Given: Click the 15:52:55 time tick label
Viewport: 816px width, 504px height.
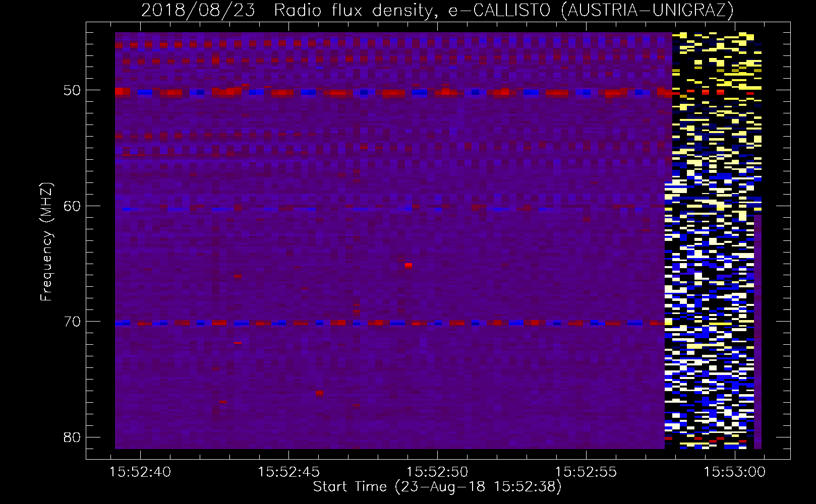Looking at the screenshot, I should [x=587, y=472].
